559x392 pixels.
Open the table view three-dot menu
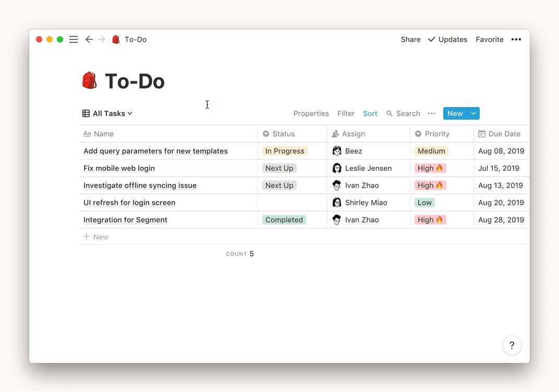(432, 114)
